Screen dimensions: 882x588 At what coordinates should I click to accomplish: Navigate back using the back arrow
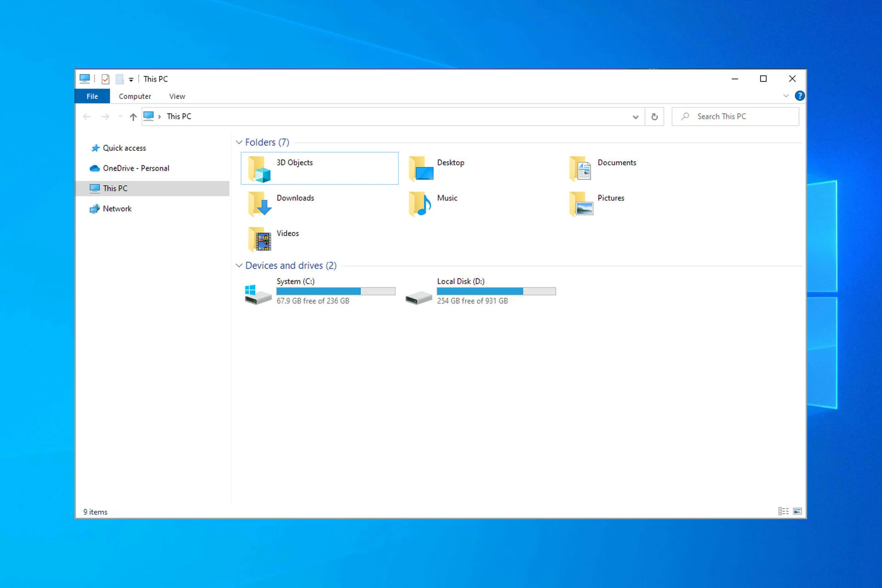(x=87, y=116)
